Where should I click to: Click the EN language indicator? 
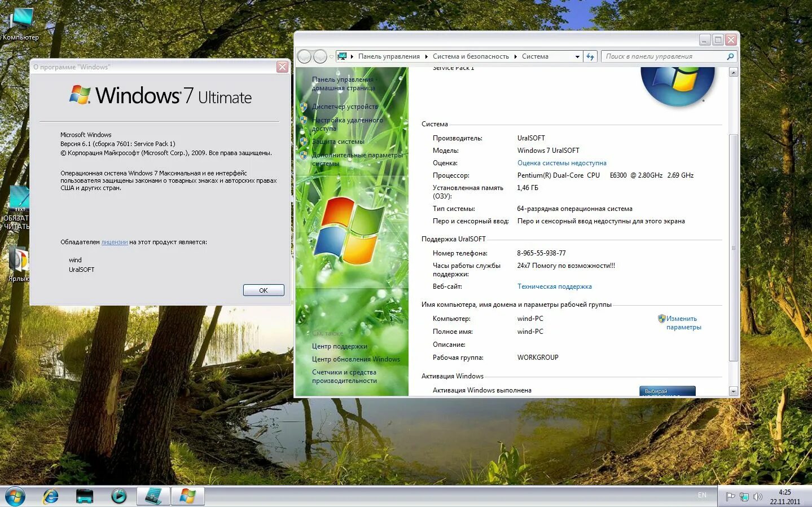pyautogui.click(x=702, y=495)
